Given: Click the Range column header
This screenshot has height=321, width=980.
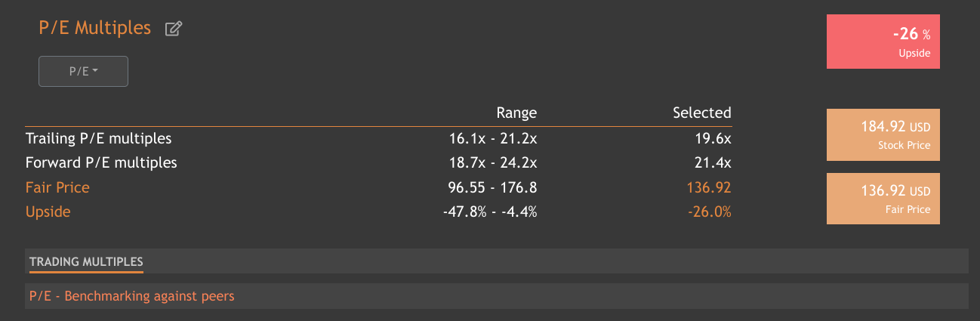Looking at the screenshot, I should point(516,113).
